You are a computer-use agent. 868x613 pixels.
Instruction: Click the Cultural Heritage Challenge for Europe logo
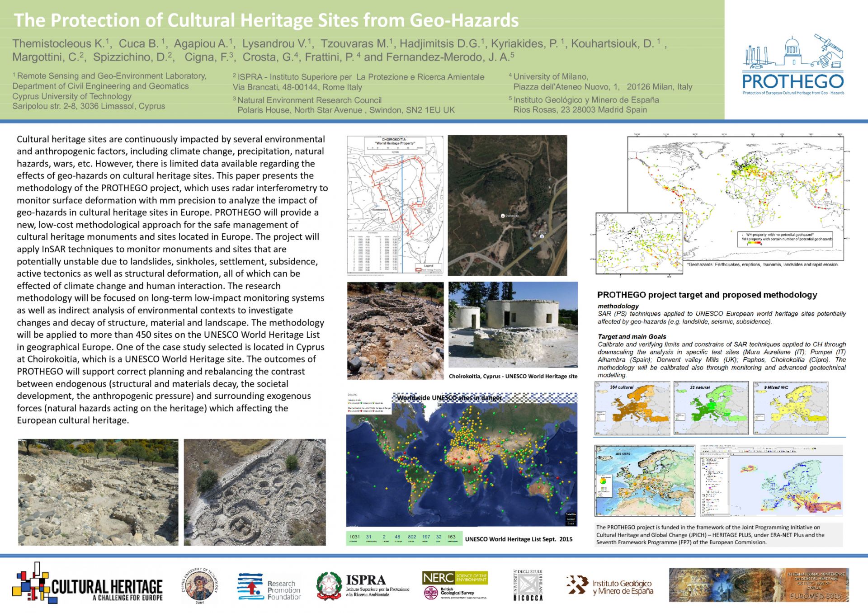tap(87, 583)
